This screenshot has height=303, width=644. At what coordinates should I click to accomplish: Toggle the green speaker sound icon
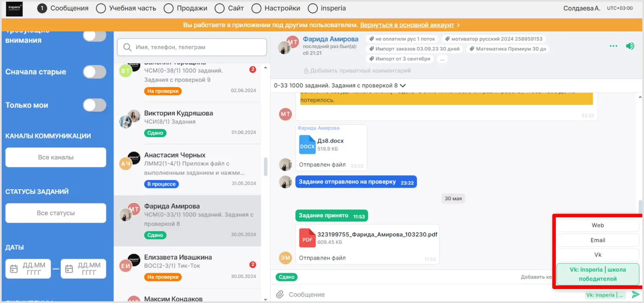point(630,46)
